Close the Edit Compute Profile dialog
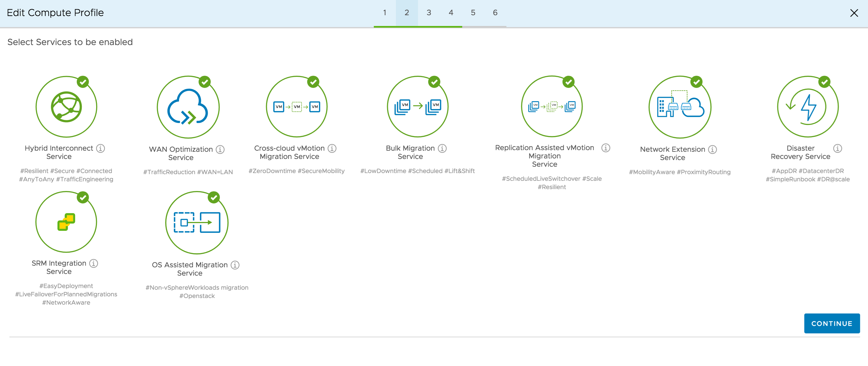Viewport: 868px width, 366px height. click(854, 13)
